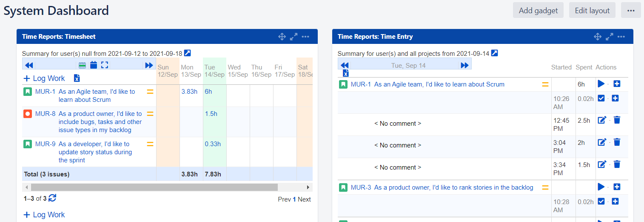Open calendar date picker in Timesheet

pyautogui.click(x=94, y=65)
